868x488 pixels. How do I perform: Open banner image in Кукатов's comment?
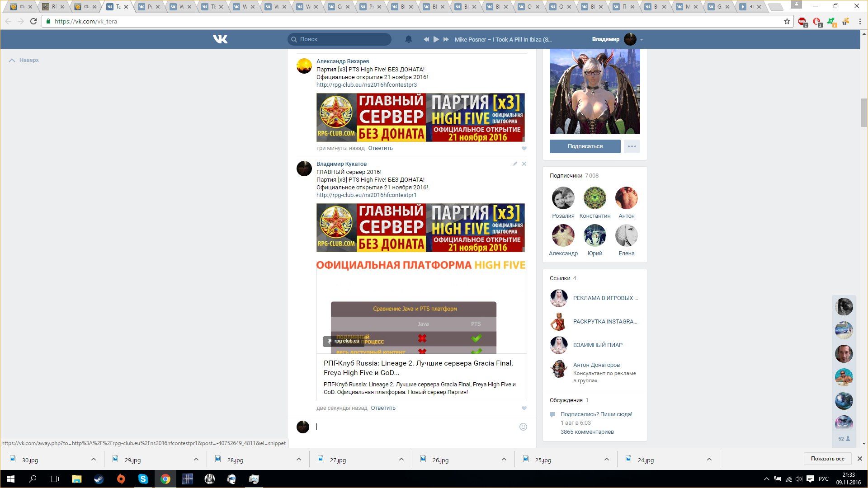pyautogui.click(x=420, y=228)
